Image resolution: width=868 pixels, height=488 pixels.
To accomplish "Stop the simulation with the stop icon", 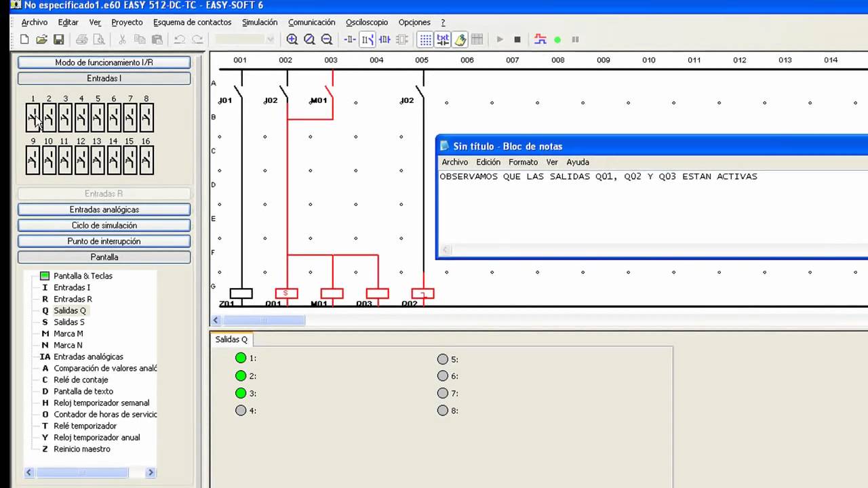I will pyautogui.click(x=517, y=39).
